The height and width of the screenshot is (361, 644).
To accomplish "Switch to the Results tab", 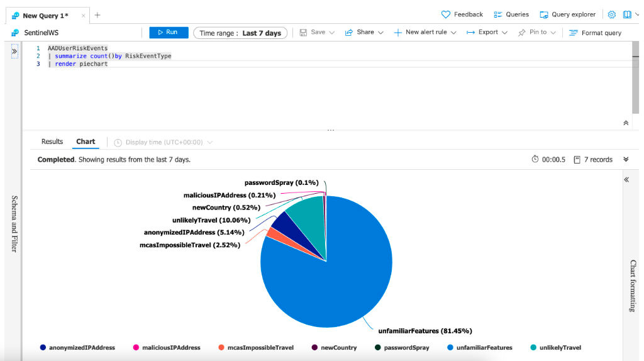I will (52, 142).
